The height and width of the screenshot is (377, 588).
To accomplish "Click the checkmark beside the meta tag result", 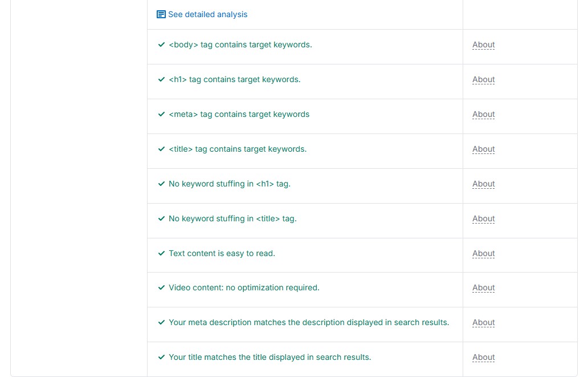I will point(161,114).
